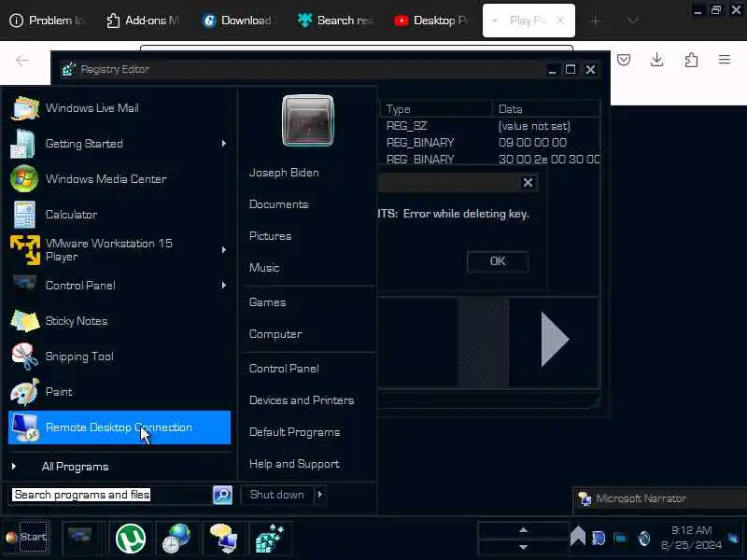This screenshot has width=747, height=560.
Task: Switch to the Desktop YouTube tab
Action: (x=431, y=21)
